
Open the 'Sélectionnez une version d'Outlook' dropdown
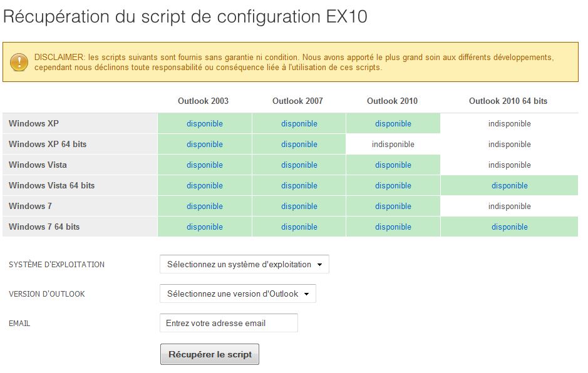click(x=237, y=294)
